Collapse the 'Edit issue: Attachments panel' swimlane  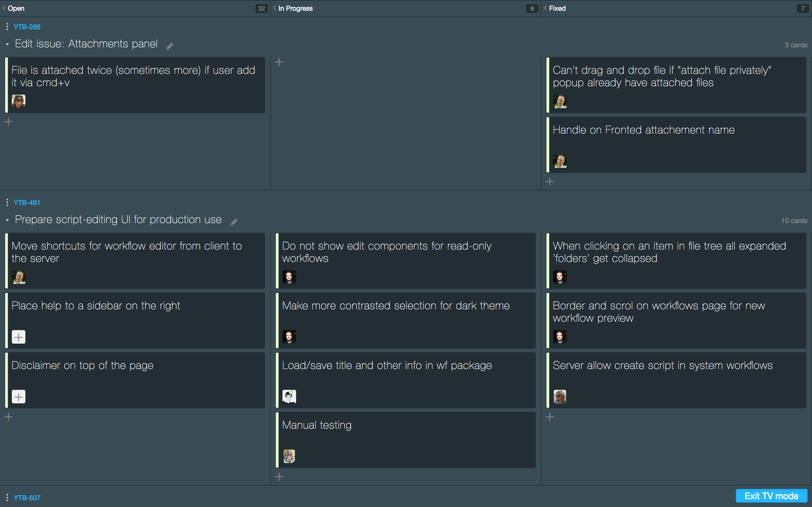click(7, 44)
